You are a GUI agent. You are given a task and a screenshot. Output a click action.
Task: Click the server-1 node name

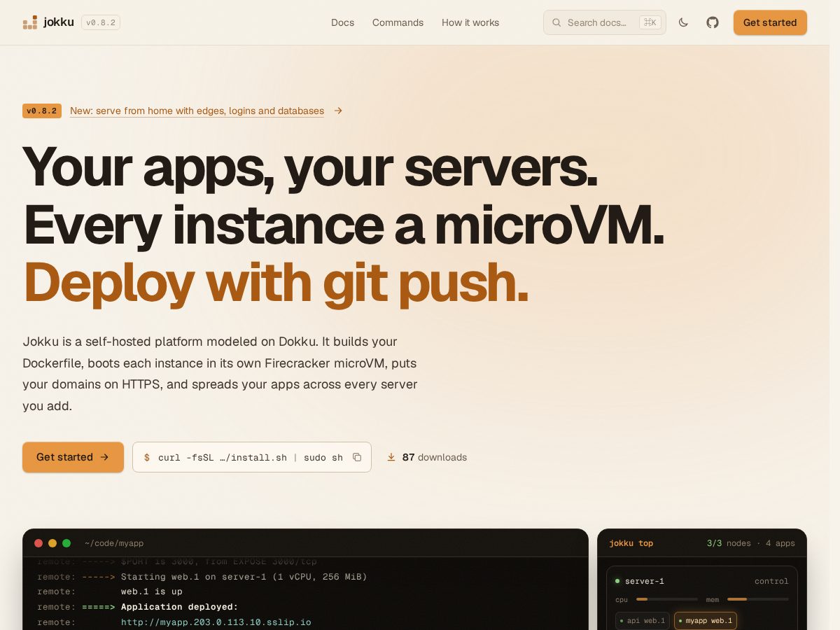(645, 581)
